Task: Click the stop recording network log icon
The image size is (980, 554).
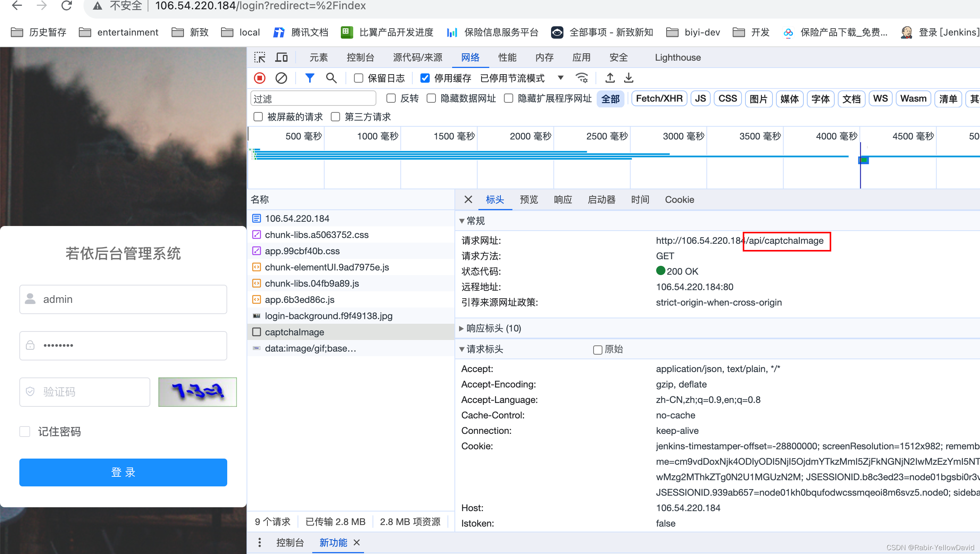Action: point(260,78)
